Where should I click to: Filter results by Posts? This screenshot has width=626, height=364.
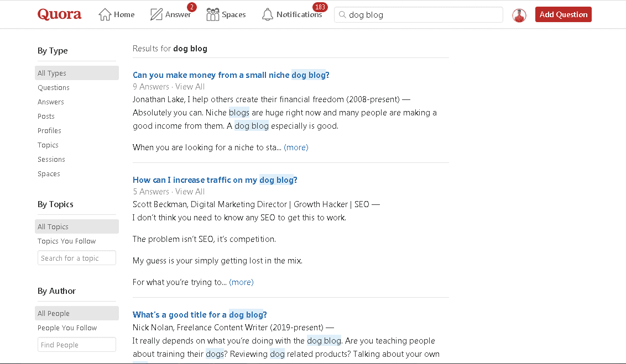coord(46,116)
